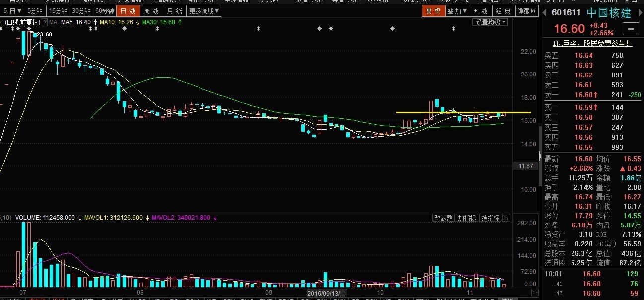The width and height of the screenshot is (644, 300).
Task: Click the MA30 green upward arrow indicator
Action: tap(180, 22)
